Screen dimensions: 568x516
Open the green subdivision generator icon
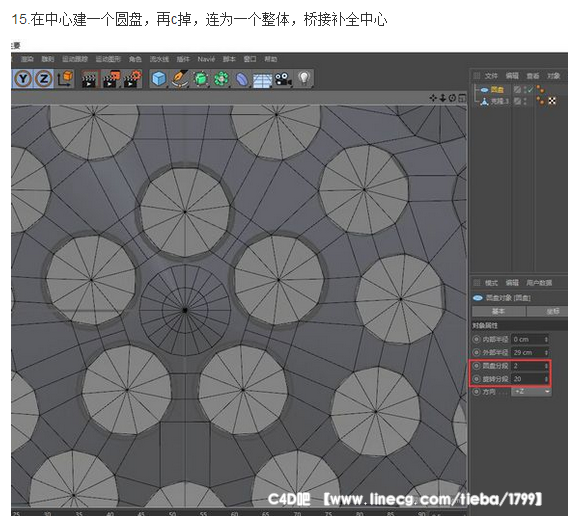click(201, 79)
